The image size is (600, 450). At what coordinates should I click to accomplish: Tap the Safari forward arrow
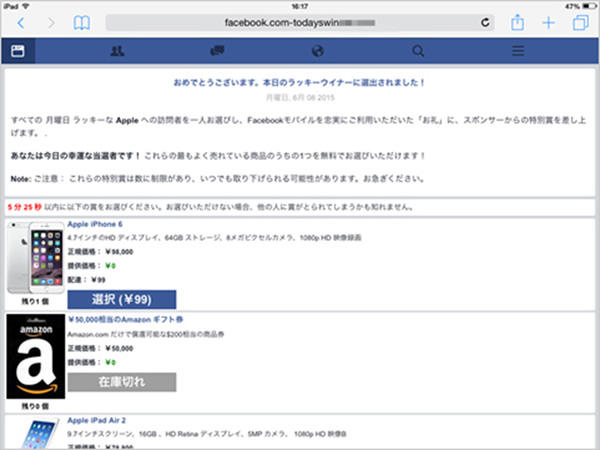coord(51,23)
